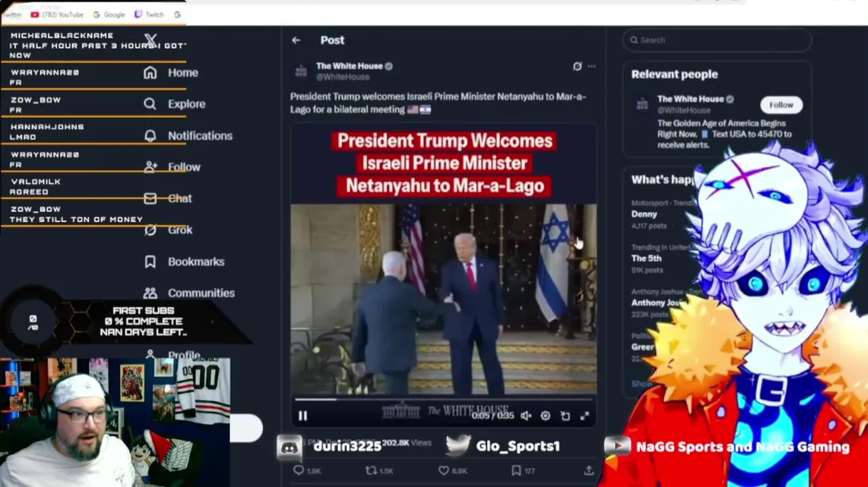
Task: Open The 5th trending topic
Action: 646,258
